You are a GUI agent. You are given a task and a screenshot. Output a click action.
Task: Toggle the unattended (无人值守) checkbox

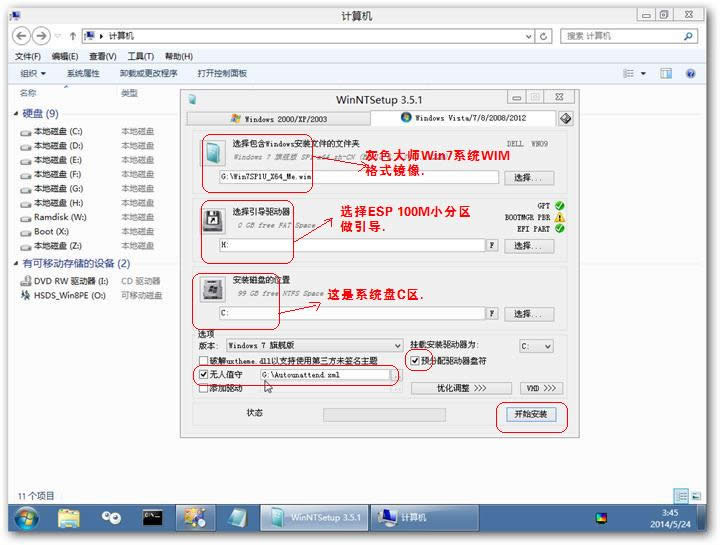203,375
